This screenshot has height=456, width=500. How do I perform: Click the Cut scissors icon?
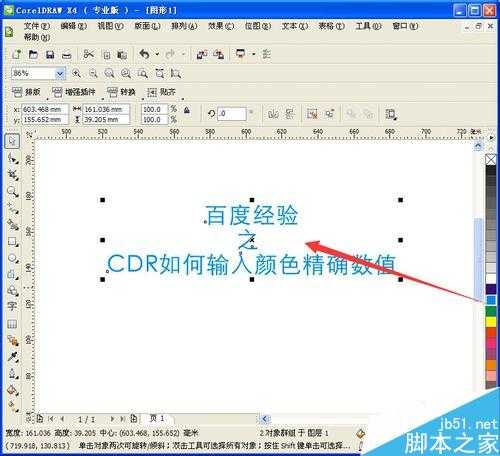point(89,54)
